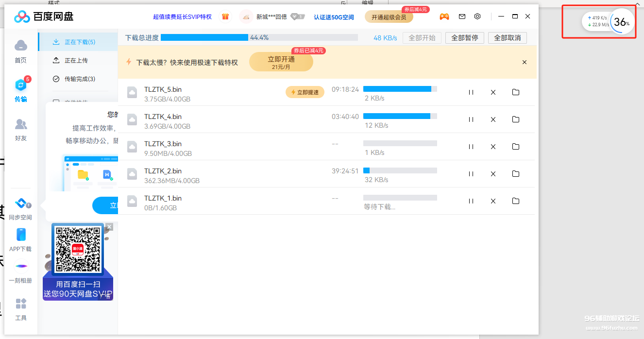Click the username 新城***回憶
The width and height of the screenshot is (644, 339).
point(271,17)
